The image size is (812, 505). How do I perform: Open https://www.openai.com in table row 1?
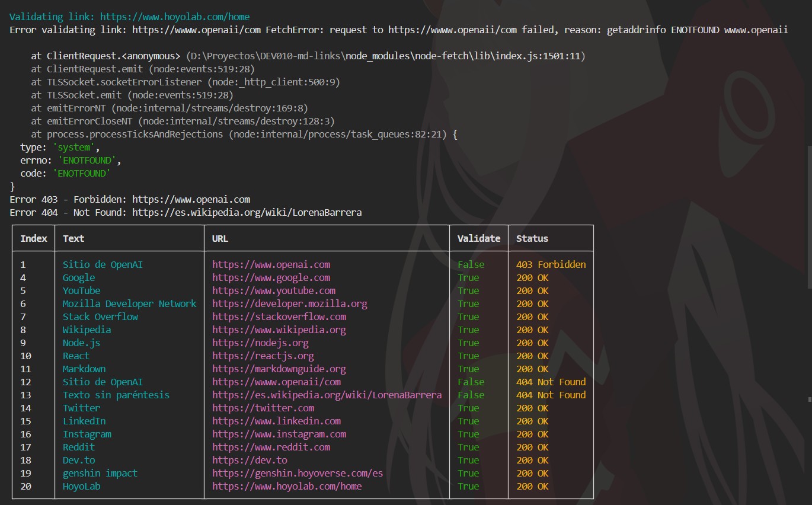(x=271, y=264)
